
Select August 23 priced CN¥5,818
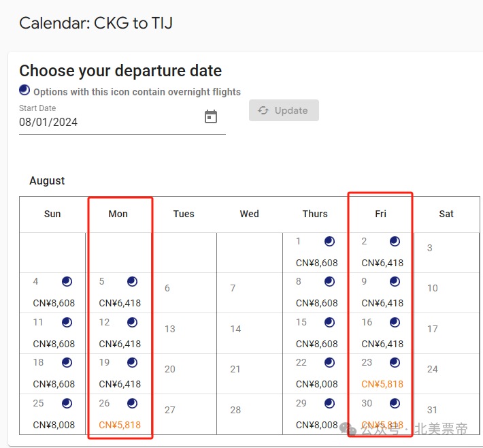pyautogui.click(x=382, y=373)
